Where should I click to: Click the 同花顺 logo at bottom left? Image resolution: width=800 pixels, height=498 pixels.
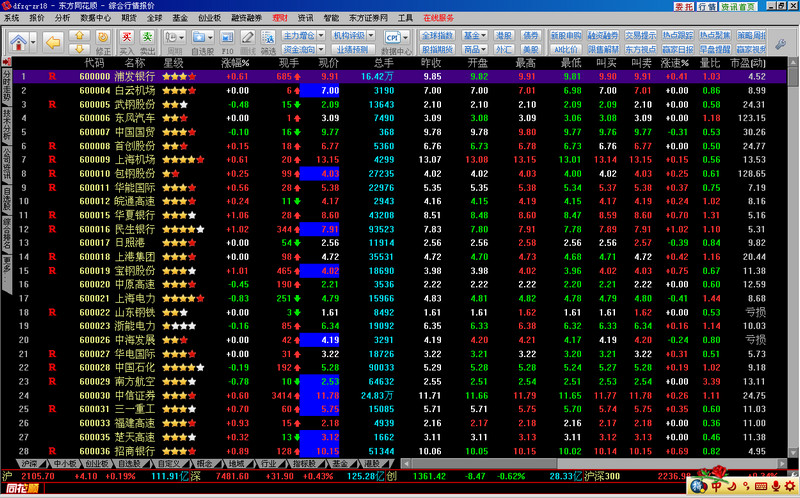tap(23, 488)
